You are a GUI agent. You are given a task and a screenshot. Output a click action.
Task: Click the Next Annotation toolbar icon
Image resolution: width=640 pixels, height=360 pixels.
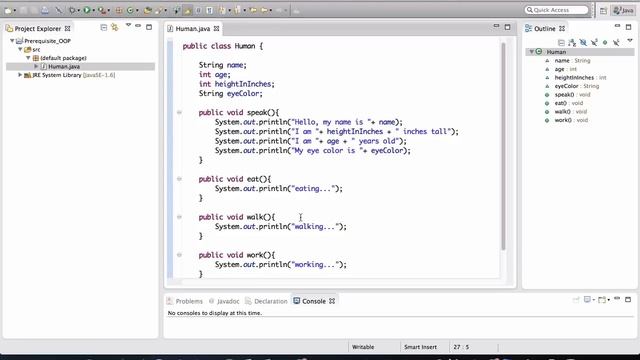click(x=222, y=10)
